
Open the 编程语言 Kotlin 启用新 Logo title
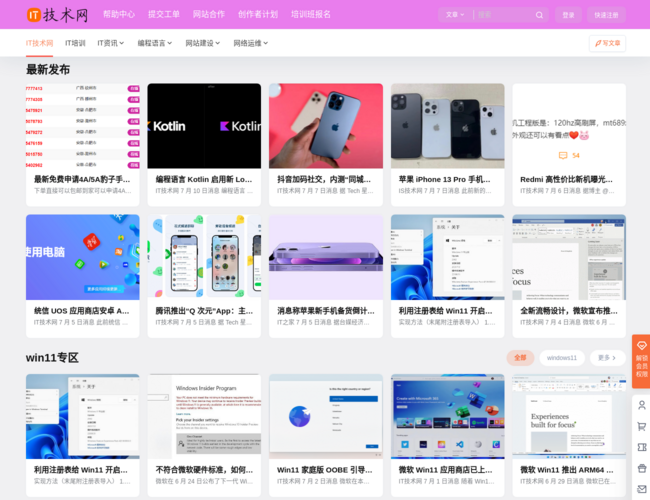pos(204,180)
